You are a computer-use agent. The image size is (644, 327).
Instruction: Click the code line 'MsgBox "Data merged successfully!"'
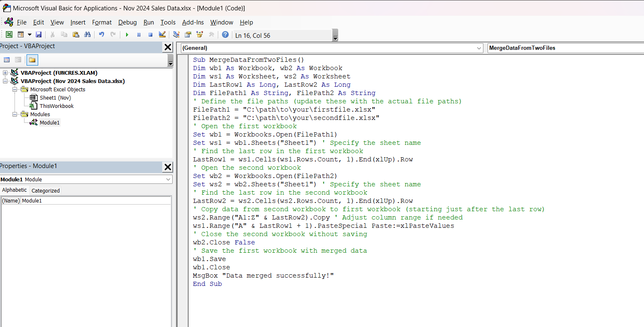pos(263,276)
